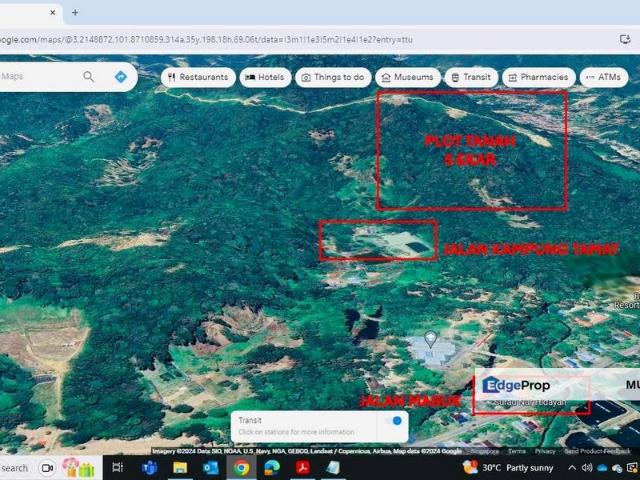The height and width of the screenshot is (480, 640).
Task: Click the Meet Now camera icon in taskbar
Action: (x=47, y=468)
